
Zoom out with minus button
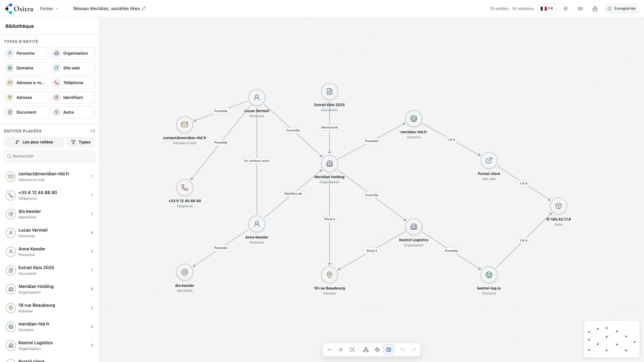click(329, 349)
